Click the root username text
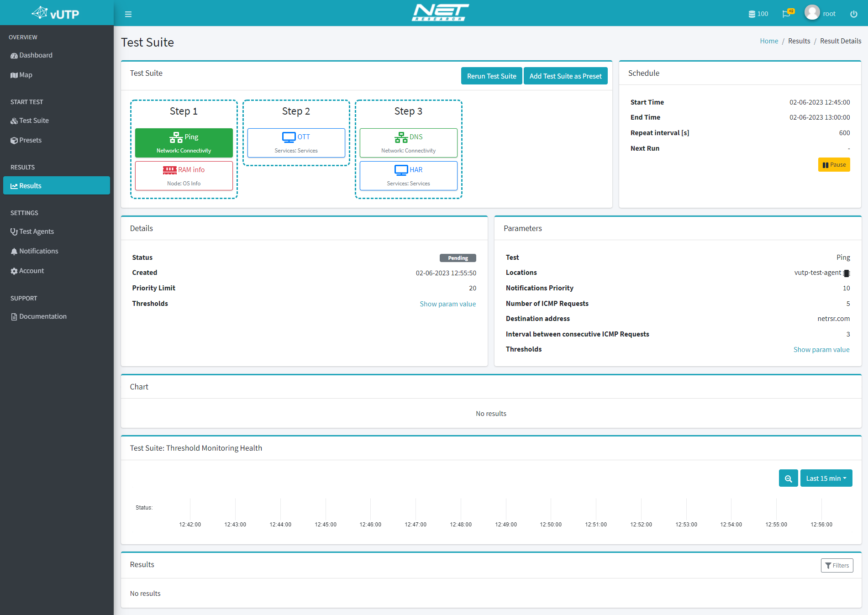The height and width of the screenshot is (615, 868). [829, 14]
